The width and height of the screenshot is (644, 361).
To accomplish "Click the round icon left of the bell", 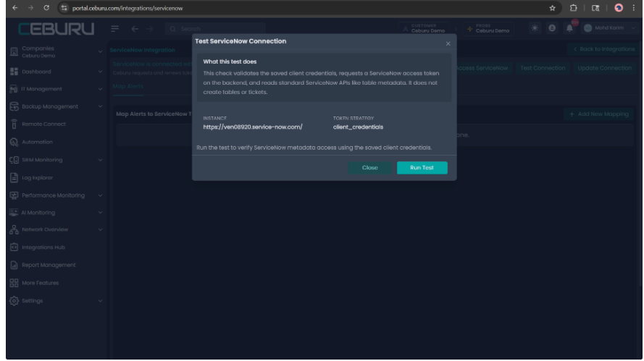I will click(x=552, y=28).
